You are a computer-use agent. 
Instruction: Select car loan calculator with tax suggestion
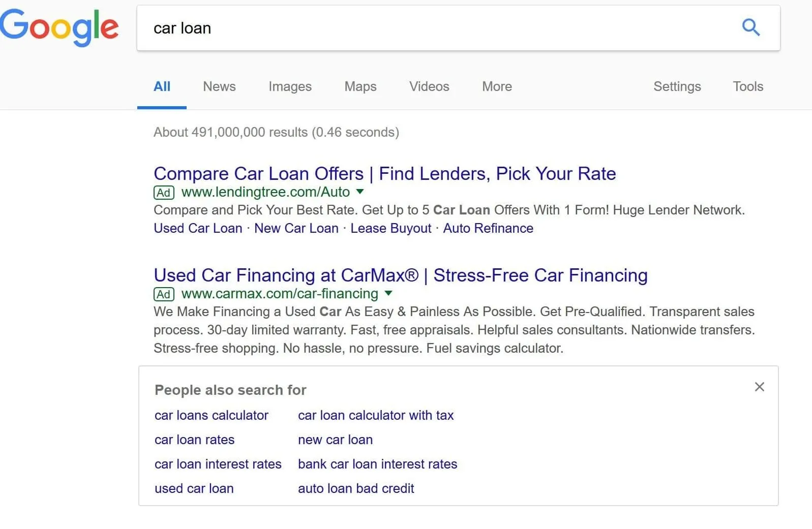pos(375,415)
